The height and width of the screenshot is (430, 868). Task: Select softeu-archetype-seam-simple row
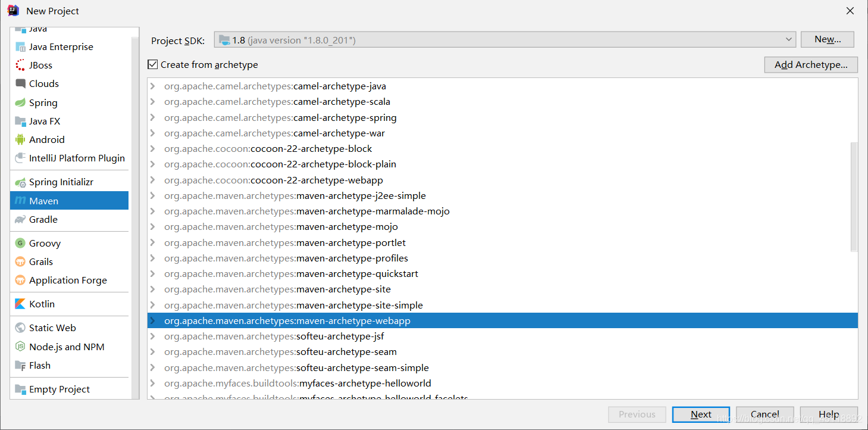pos(503,368)
